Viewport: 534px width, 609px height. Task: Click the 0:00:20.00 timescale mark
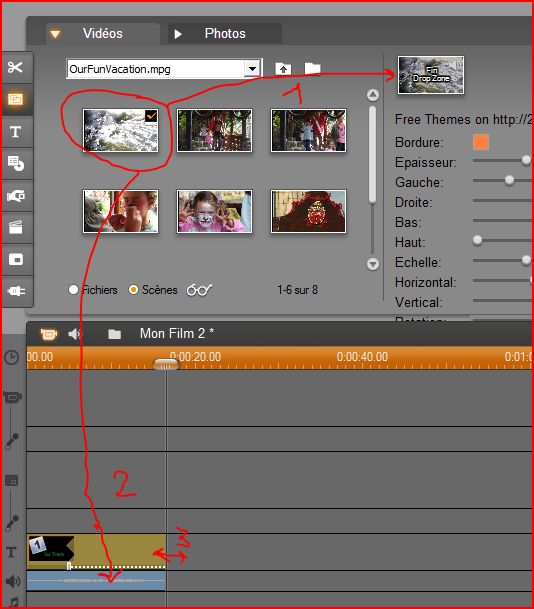pos(195,357)
